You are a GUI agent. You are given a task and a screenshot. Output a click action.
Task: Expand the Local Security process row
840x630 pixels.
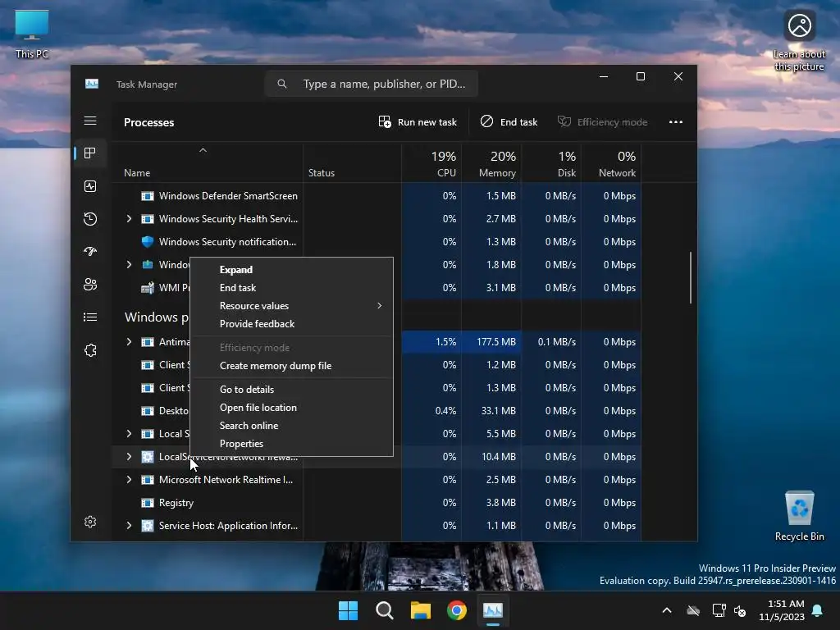coord(129,433)
